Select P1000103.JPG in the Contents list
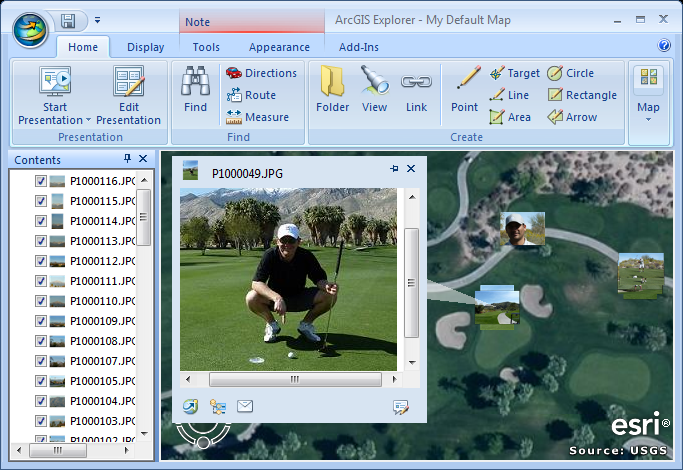This screenshot has width=683, height=470. 103,421
